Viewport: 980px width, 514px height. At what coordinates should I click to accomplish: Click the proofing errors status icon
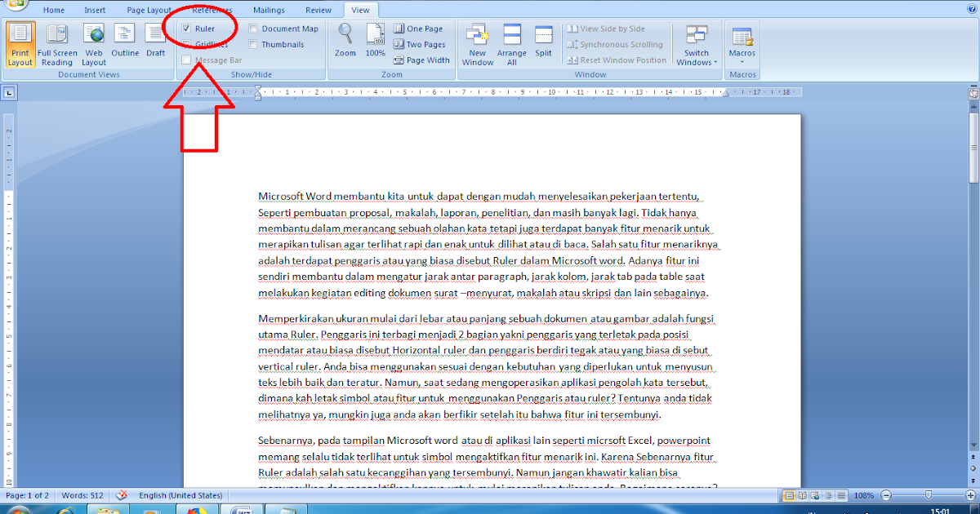click(x=122, y=495)
